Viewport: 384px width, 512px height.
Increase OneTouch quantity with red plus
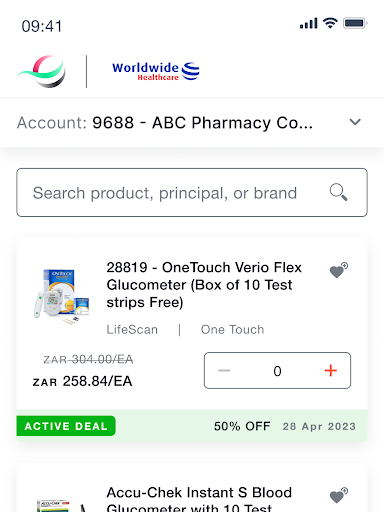[331, 371]
